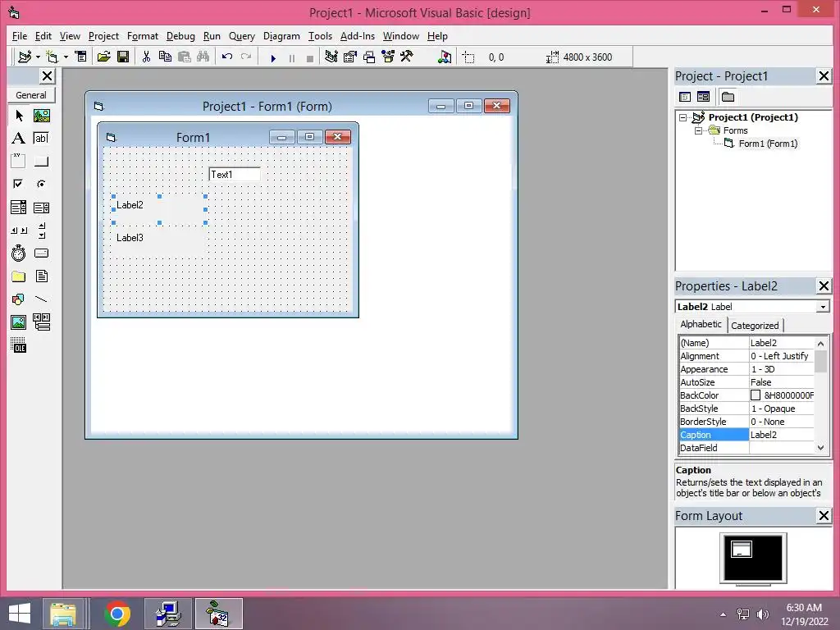Screen dimensions: 840x630
Task: Click the Text1 textbox on Form1
Action: [x=235, y=174]
